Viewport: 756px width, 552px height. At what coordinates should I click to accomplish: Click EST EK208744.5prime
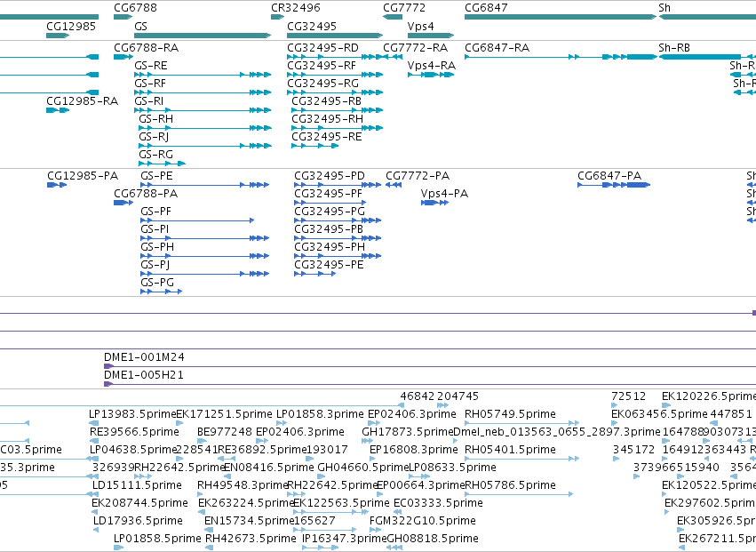[139, 503]
